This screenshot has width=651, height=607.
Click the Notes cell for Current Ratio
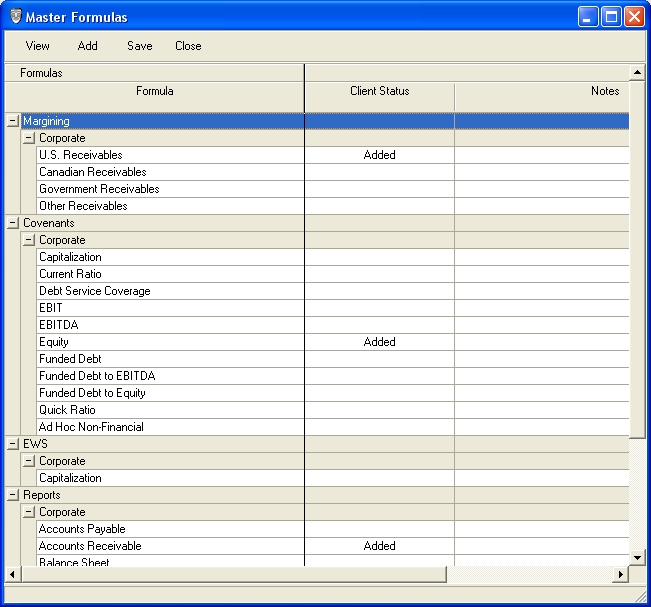[542, 274]
